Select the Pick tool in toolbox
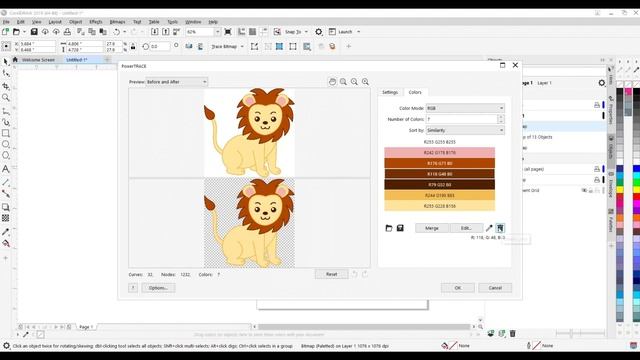The height and width of the screenshot is (360, 640). 6,62
